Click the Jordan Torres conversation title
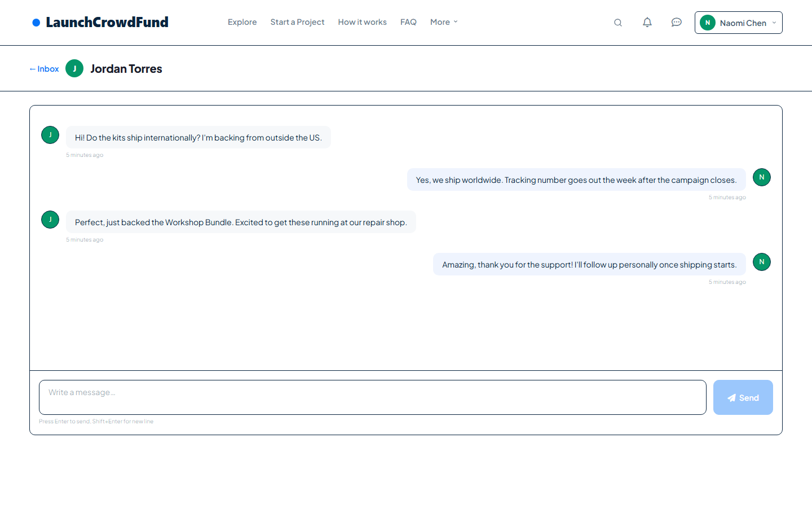 coord(126,69)
